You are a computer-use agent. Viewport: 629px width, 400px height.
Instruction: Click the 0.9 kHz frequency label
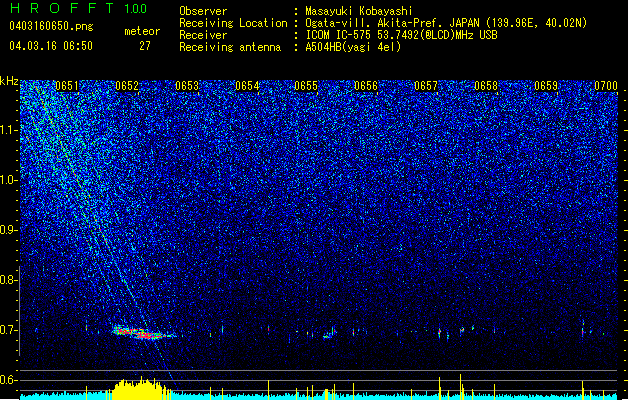pos(8,230)
